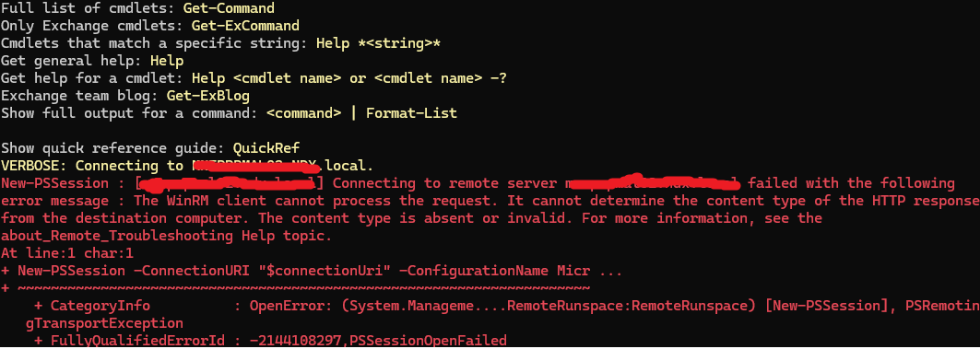
Task: Click the 'Help <cmdlet name>' text
Action: [266, 78]
